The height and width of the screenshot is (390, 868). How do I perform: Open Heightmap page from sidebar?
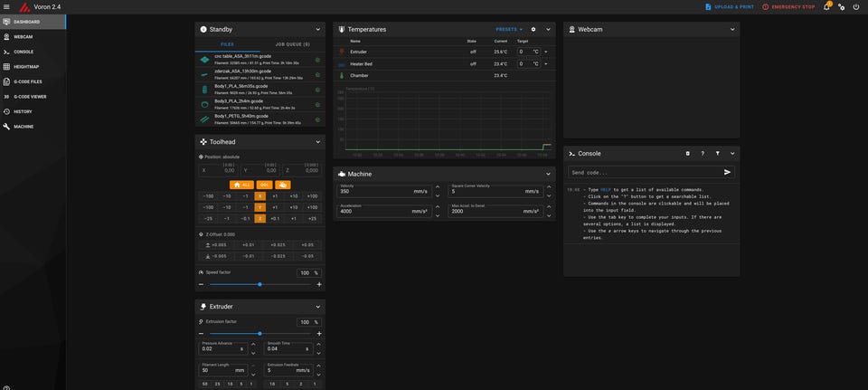[33, 66]
